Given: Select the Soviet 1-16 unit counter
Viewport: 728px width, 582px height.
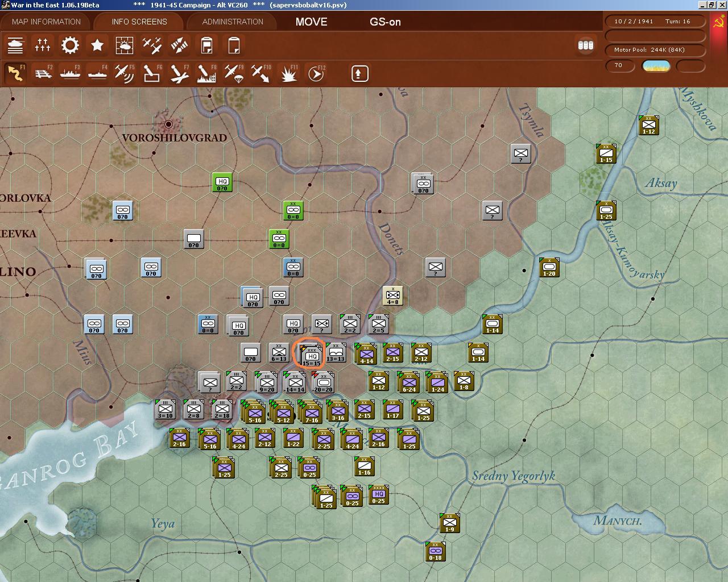Looking at the screenshot, I should tap(364, 467).
